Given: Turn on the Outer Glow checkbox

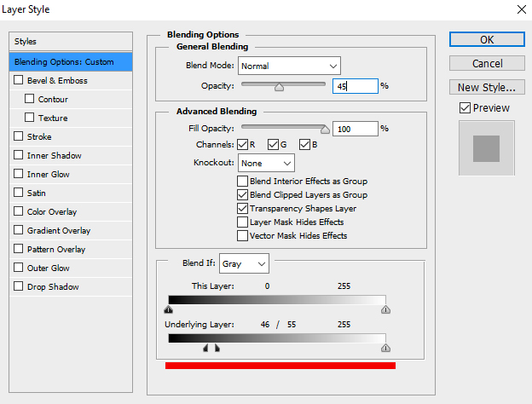Looking at the screenshot, I should click(18, 268).
